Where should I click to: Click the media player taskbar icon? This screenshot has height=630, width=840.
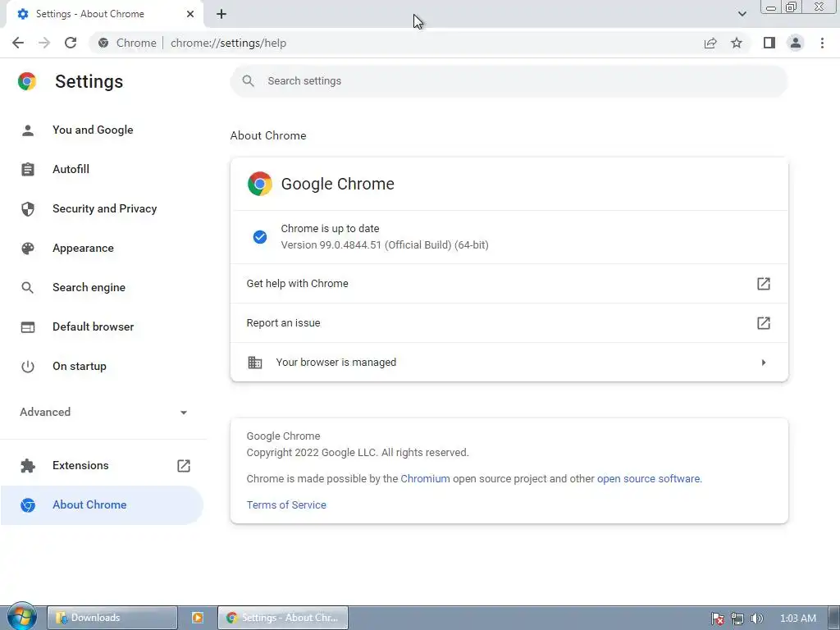pos(198,618)
